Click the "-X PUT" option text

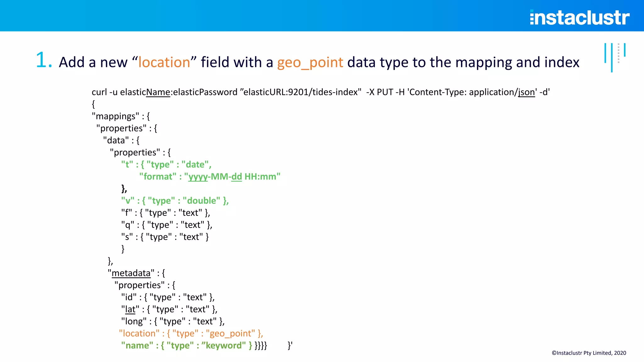[380, 92]
